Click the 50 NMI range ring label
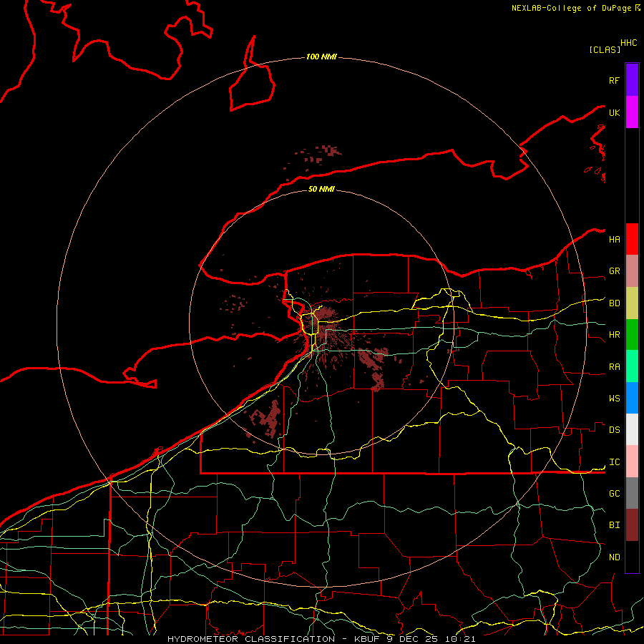 (x=321, y=189)
